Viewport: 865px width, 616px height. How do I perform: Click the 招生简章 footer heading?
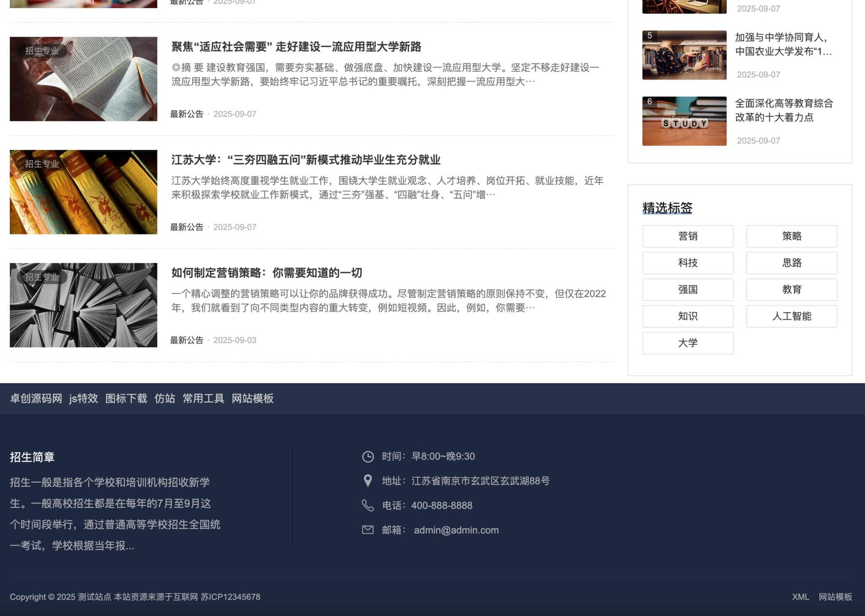tap(32, 457)
